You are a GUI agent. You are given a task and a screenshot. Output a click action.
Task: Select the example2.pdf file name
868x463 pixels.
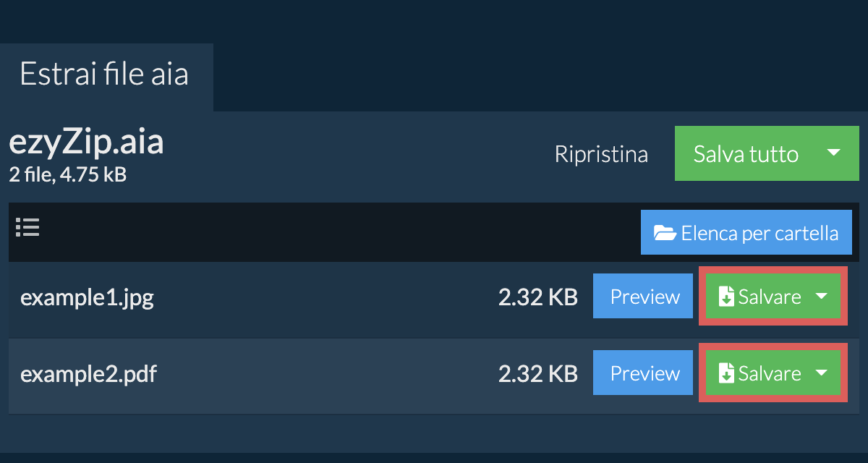(88, 374)
